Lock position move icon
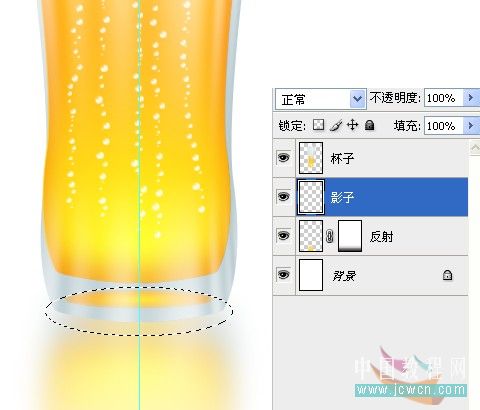 point(352,125)
